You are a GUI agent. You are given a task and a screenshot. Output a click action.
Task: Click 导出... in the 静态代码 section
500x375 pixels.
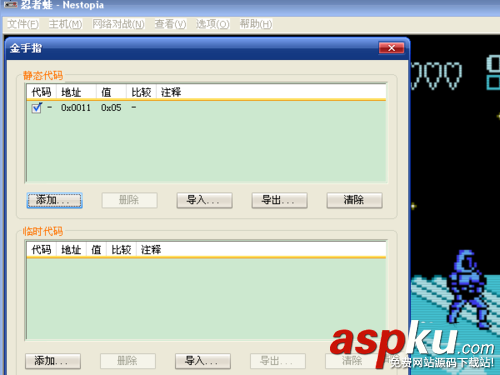pos(279,200)
